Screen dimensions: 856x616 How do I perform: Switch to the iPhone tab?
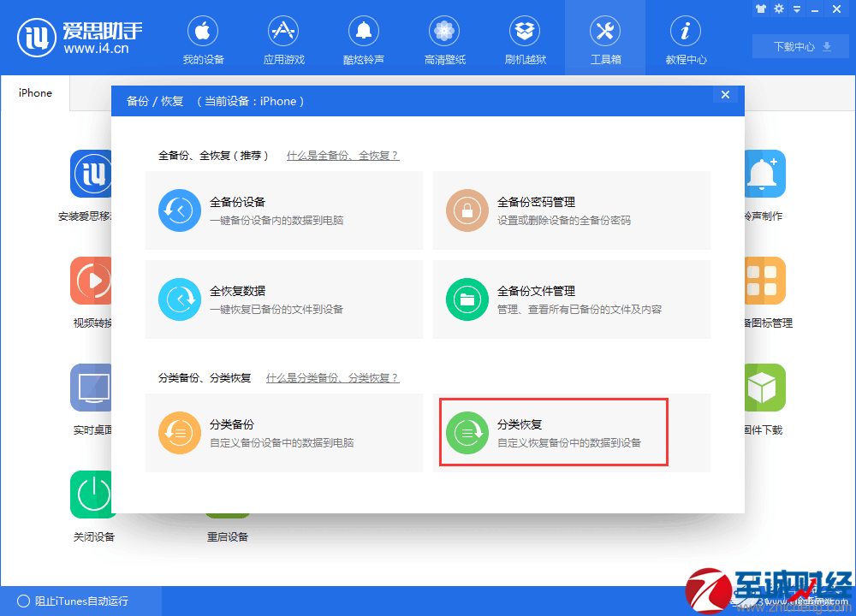[x=34, y=93]
